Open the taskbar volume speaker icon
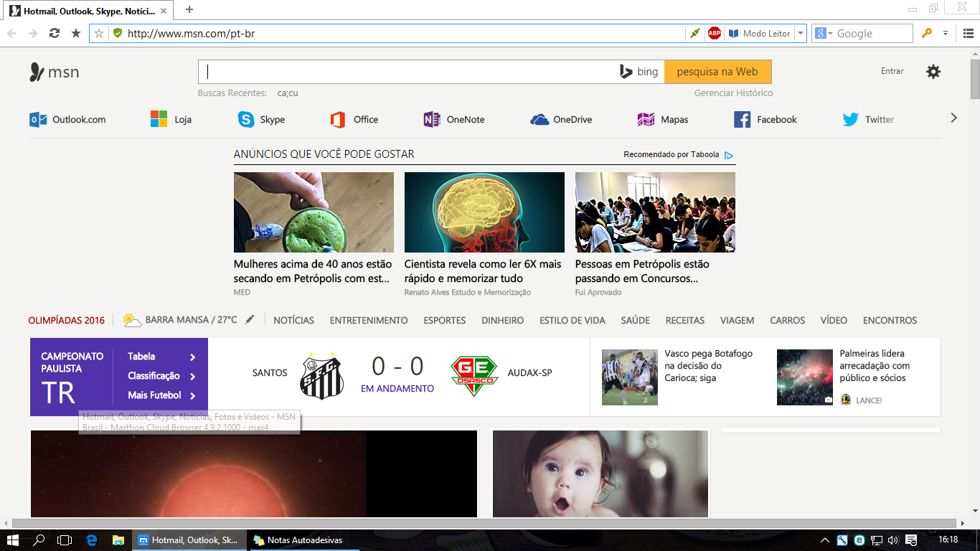Viewport: 980px width, 551px height. [893, 540]
